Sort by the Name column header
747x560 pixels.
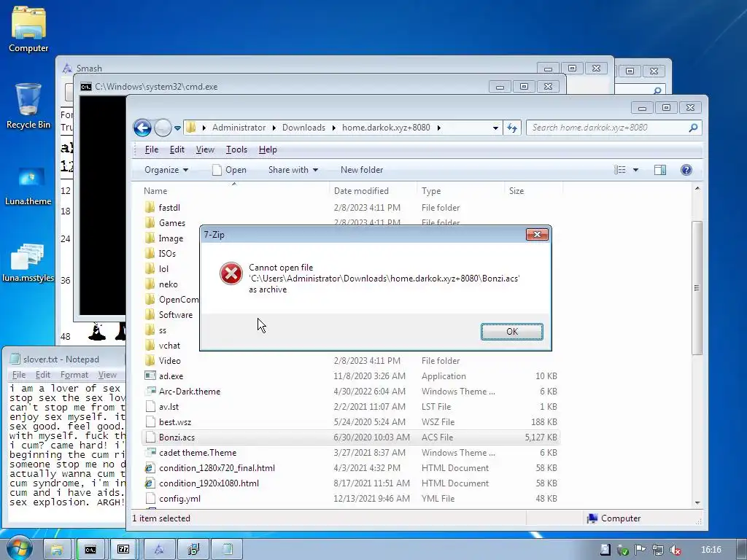(x=236, y=191)
